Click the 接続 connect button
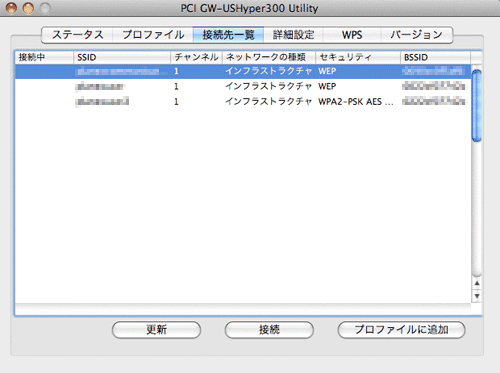500x373 pixels. tap(269, 330)
